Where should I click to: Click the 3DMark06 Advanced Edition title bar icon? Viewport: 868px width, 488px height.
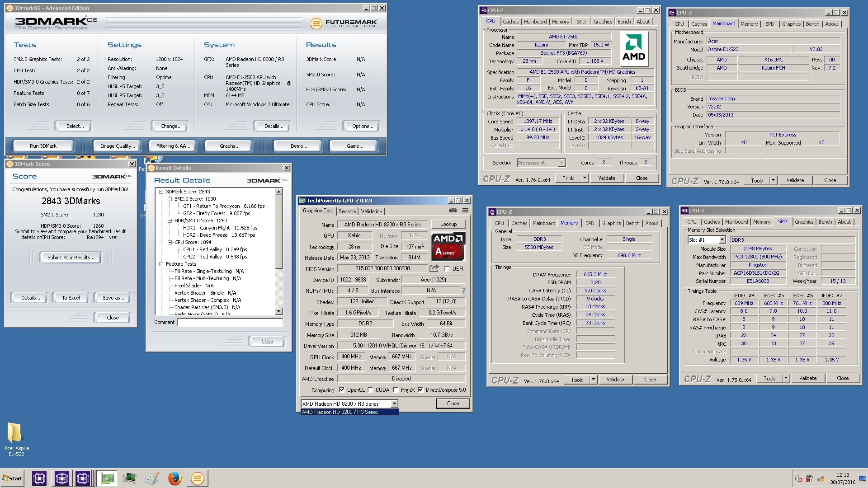coord(9,8)
